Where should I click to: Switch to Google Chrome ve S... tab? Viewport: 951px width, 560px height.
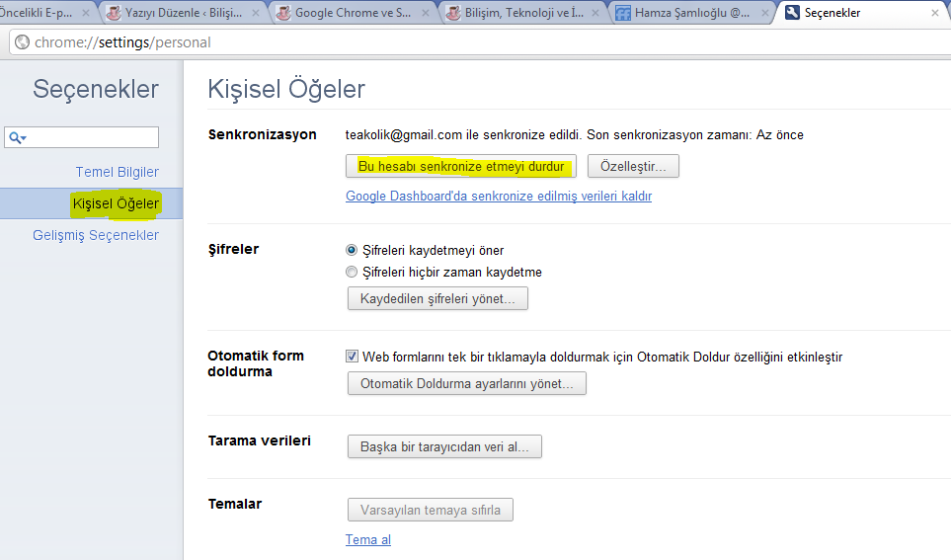(354, 13)
